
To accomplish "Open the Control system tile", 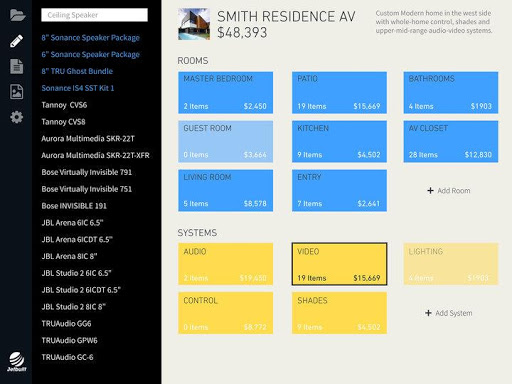I will [x=225, y=313].
